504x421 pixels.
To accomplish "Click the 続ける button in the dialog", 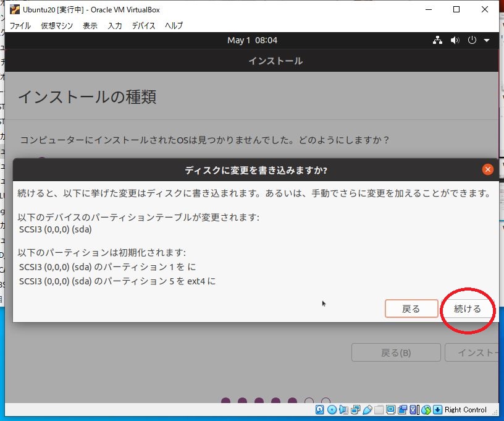I will [x=468, y=308].
